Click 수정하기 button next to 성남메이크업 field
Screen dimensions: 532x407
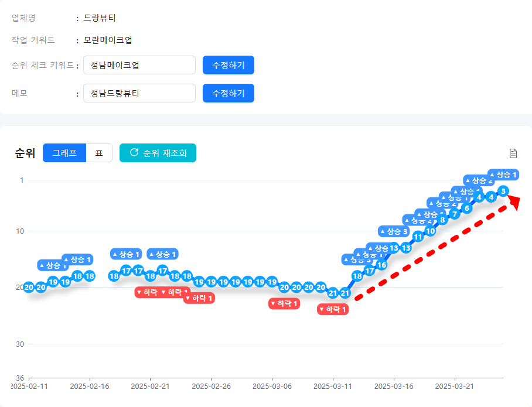(229, 65)
